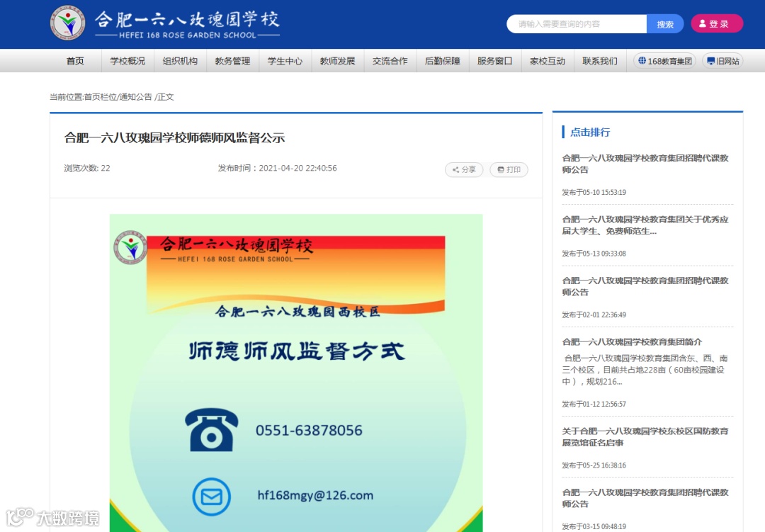Open ranking article dated 03-15 09:48:19

tap(645, 498)
